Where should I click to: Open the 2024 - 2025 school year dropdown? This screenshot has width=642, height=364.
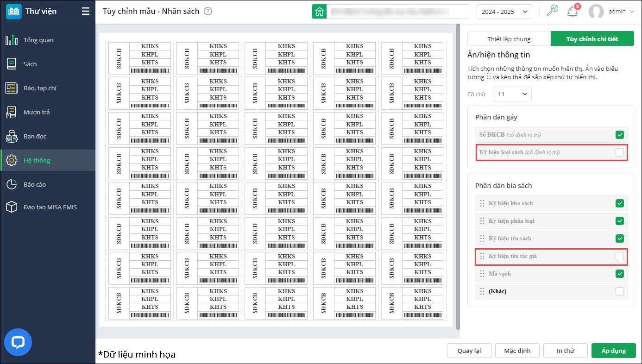coord(504,12)
